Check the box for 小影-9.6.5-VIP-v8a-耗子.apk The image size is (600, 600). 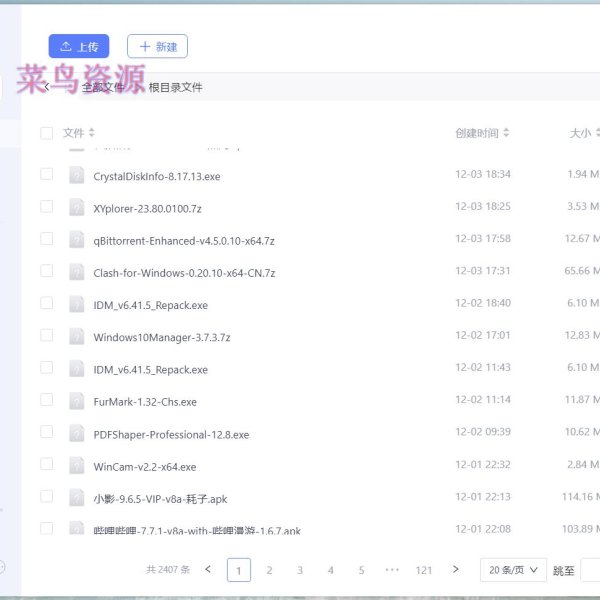pyautogui.click(x=47, y=496)
